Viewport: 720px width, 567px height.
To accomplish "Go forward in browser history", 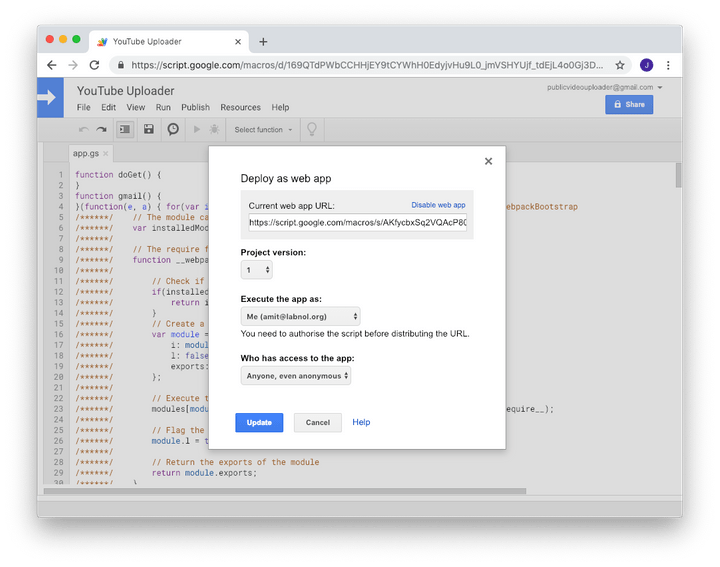I will pos(73,65).
